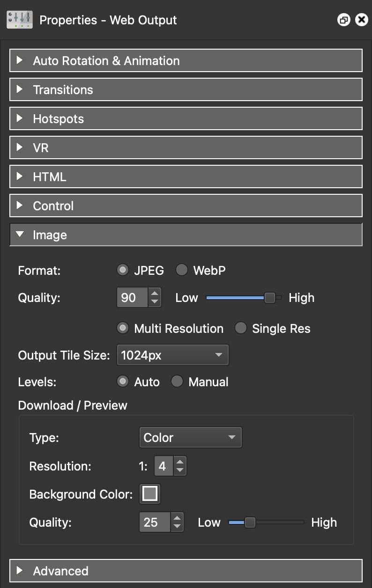Screen dimensions: 372x588
Task: Decrease Resolution ratio with down arrow
Action: click(x=180, y=470)
